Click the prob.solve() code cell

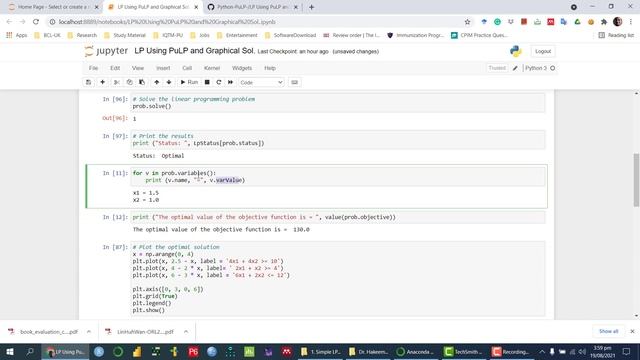pyautogui.click(x=338, y=102)
